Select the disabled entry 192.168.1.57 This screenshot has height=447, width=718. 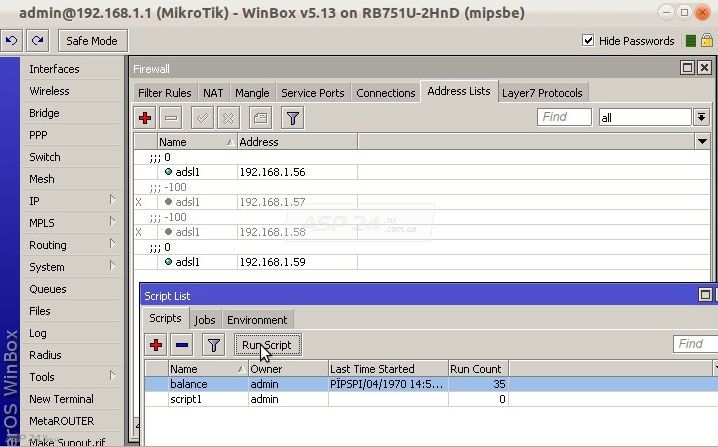pyautogui.click(x=421, y=202)
